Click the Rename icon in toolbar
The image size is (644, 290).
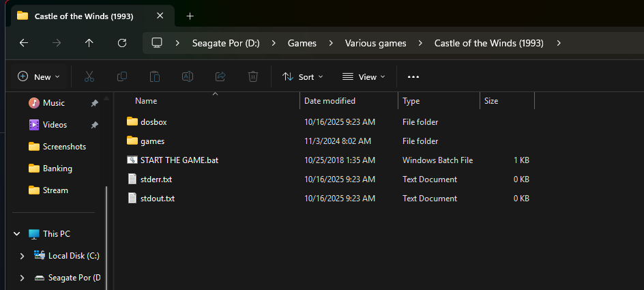(x=188, y=76)
